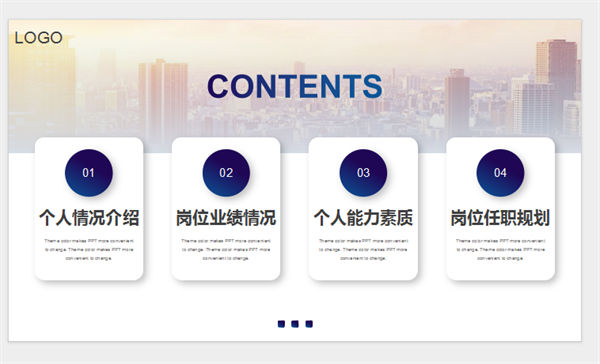Click the 03 numbered circle
Screen dimensions: 600x364
tap(363, 173)
